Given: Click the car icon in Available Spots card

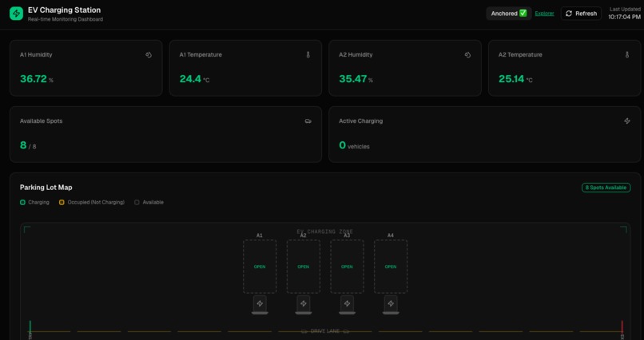Looking at the screenshot, I should point(308,121).
